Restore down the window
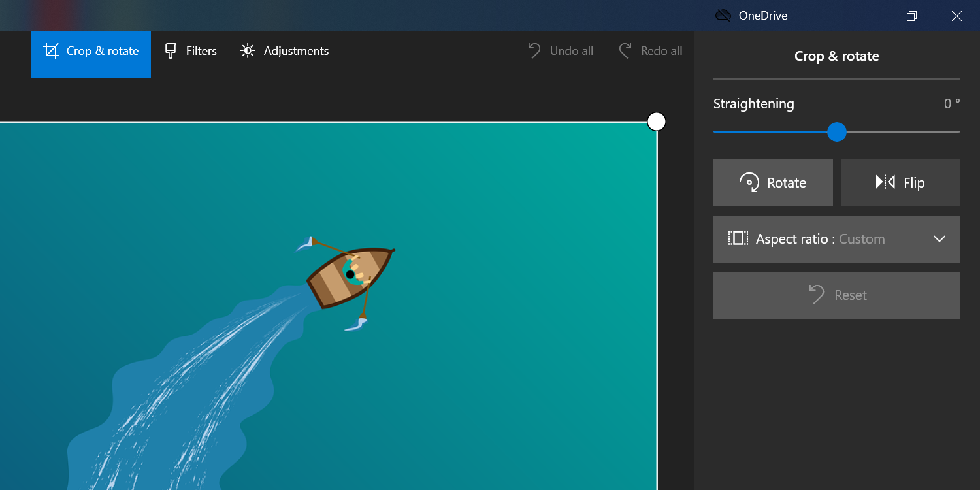Image resolution: width=980 pixels, height=490 pixels. 911,16
